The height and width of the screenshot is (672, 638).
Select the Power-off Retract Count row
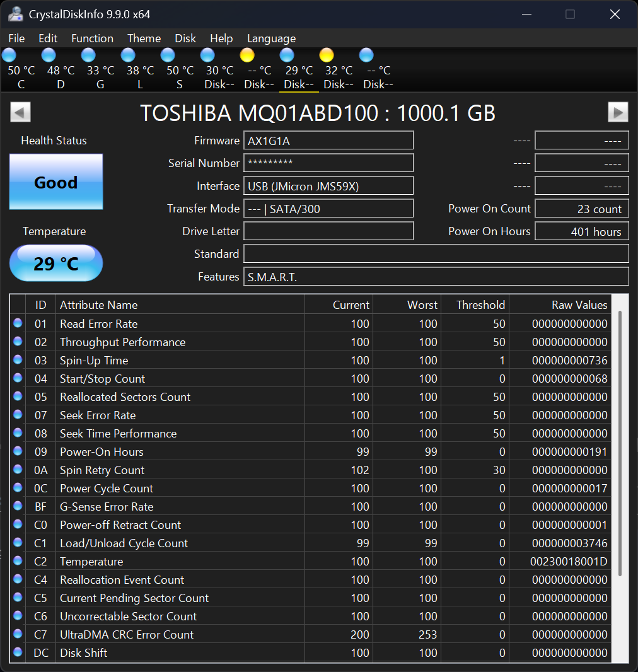(x=311, y=524)
